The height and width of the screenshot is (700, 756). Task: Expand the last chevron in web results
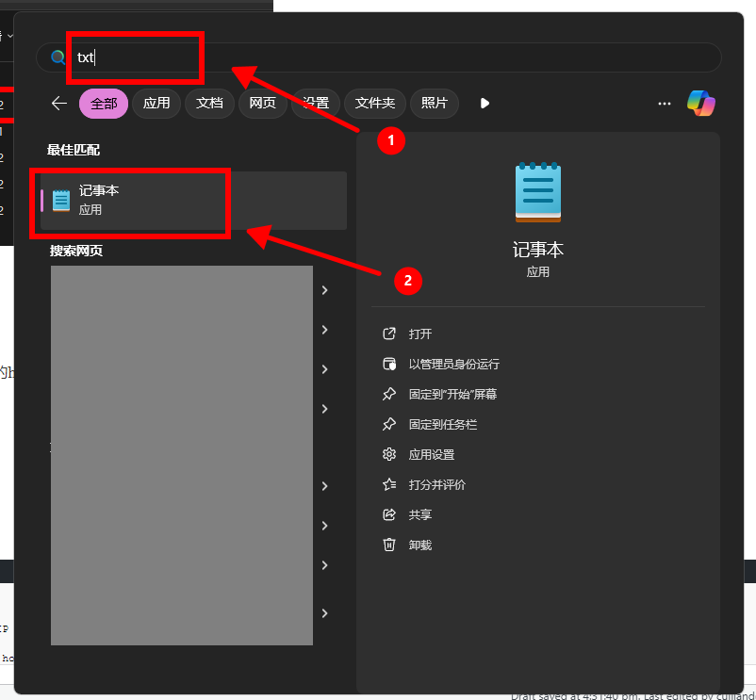click(x=324, y=612)
